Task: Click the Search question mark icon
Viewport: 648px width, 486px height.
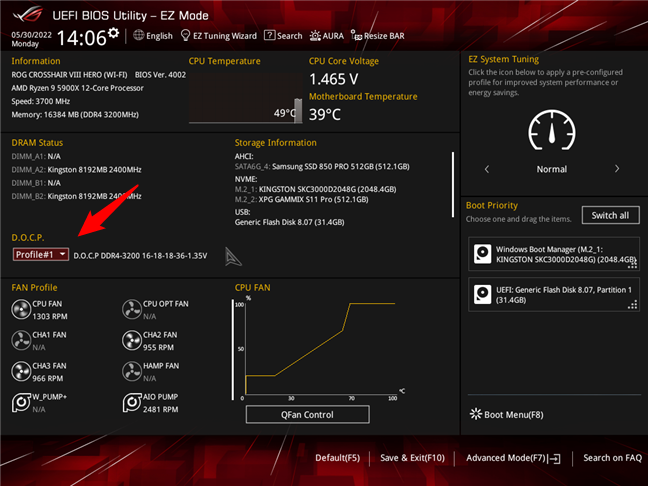Action: (x=269, y=36)
